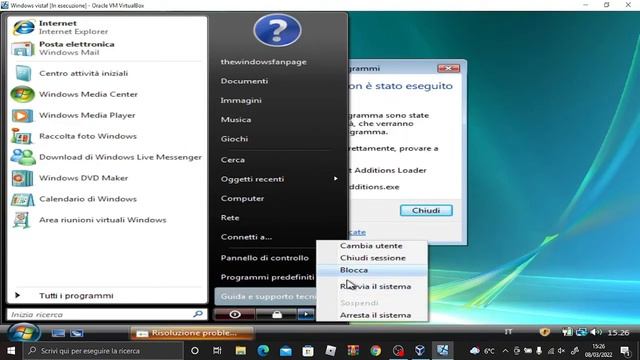
Task: Click the user account picture tile
Action: coord(277,30)
